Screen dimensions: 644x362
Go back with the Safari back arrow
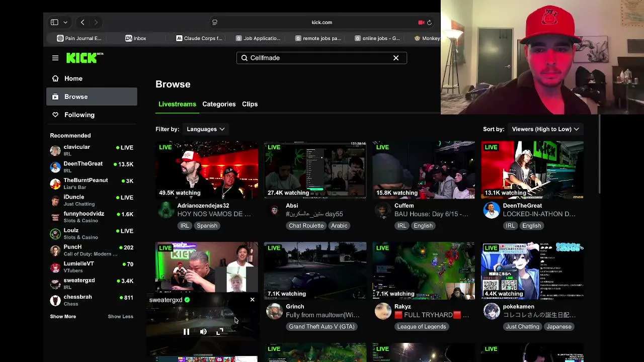point(83,22)
